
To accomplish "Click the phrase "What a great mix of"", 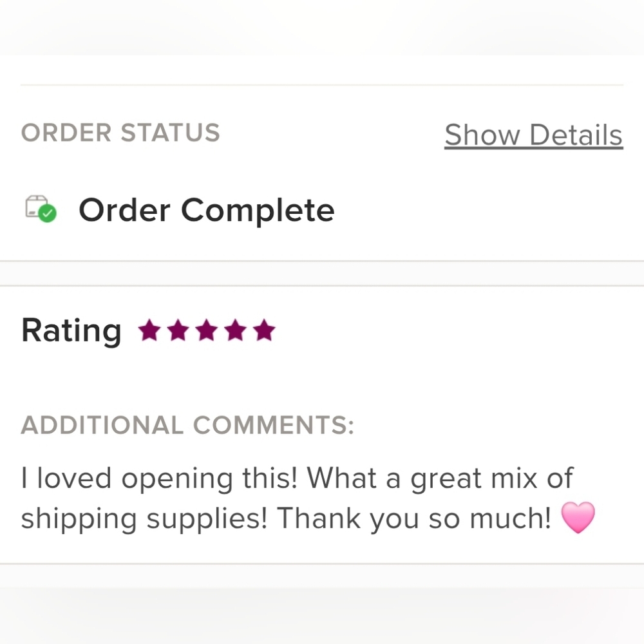I will (x=439, y=478).
